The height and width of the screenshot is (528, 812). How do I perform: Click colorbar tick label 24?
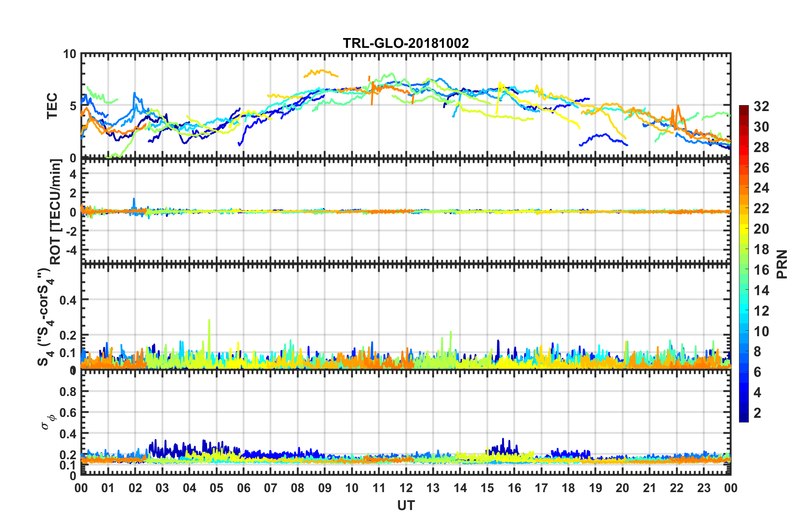pyautogui.click(x=761, y=188)
